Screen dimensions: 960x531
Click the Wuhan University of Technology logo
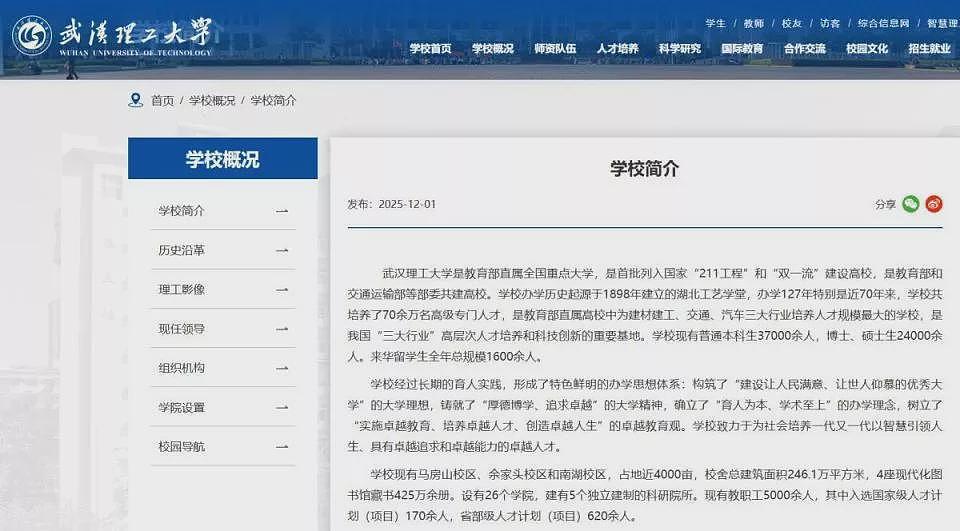pos(112,36)
